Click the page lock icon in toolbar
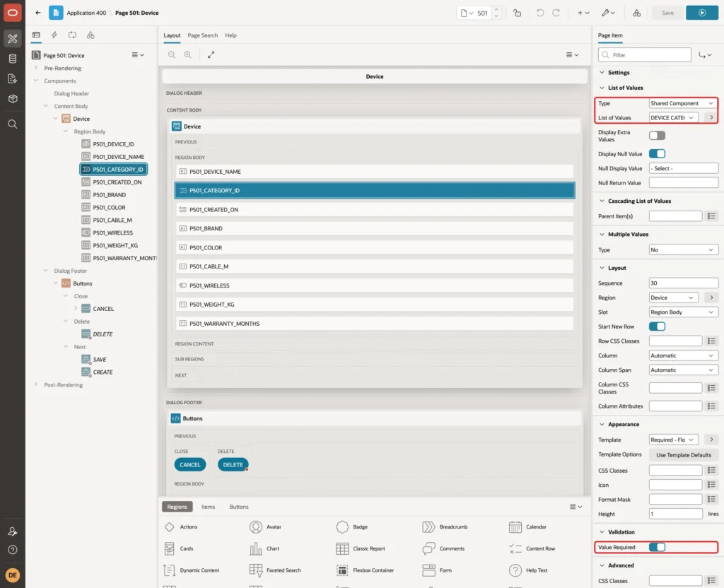The height and width of the screenshot is (588, 724). [x=517, y=13]
